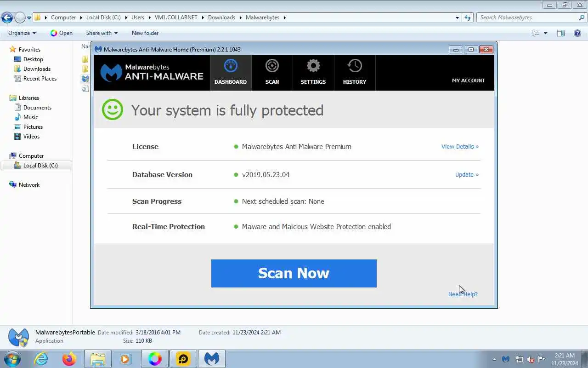Screen dimensions: 588x368
Task: Click the folder icon in address bar
Action: [38, 17]
